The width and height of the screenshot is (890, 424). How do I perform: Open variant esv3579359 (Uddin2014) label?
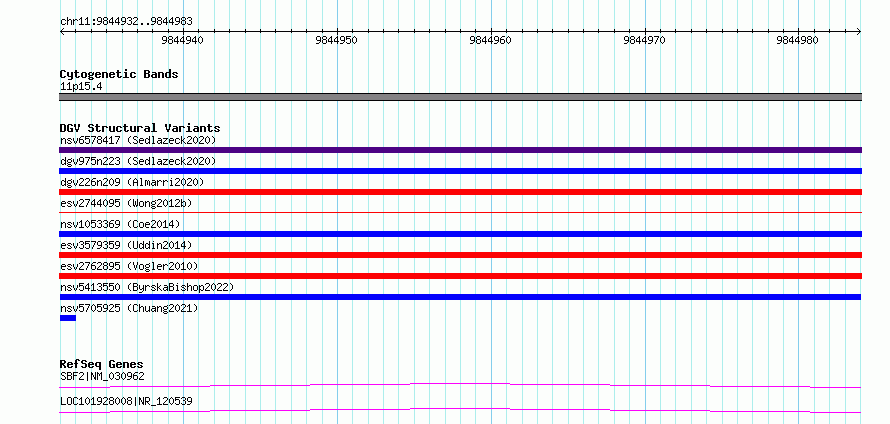(126, 245)
